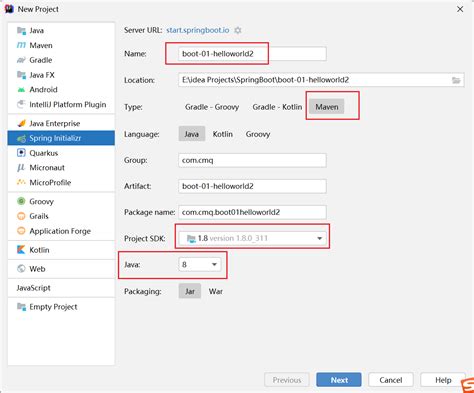
Task: Select Jar packaging
Action: (x=190, y=291)
